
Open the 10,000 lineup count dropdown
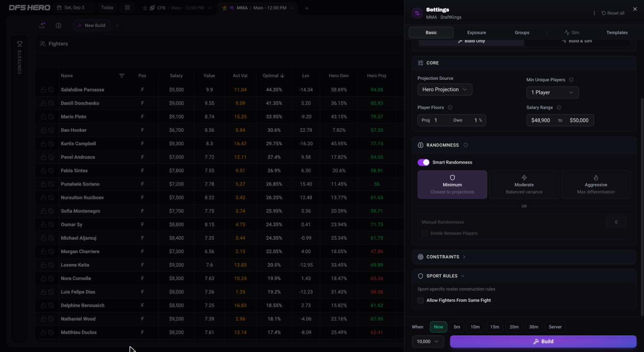[428, 342]
